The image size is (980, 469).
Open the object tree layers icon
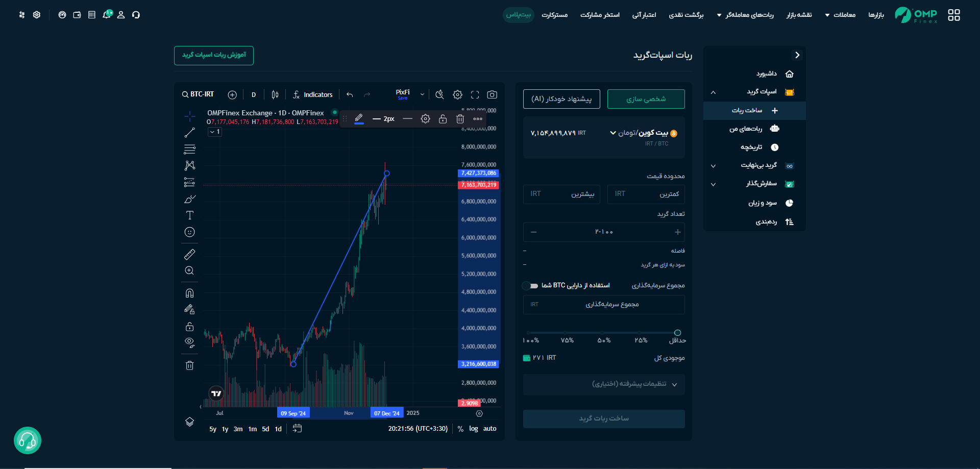click(x=189, y=422)
